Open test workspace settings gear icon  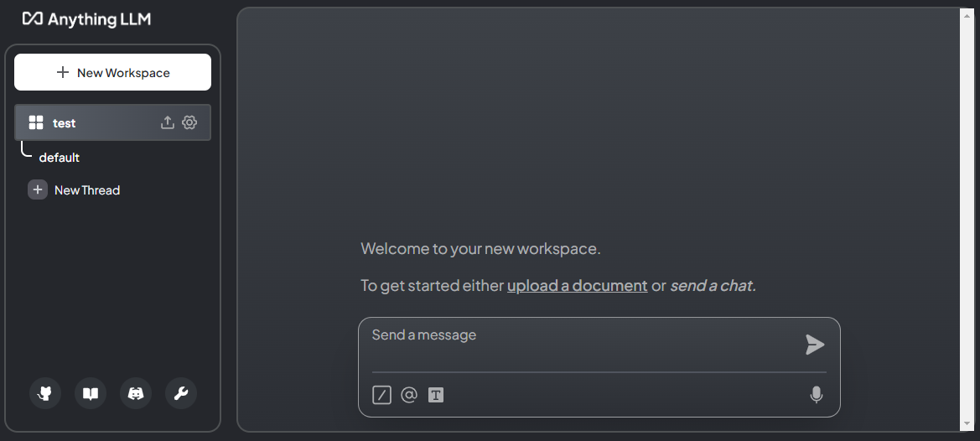click(189, 122)
